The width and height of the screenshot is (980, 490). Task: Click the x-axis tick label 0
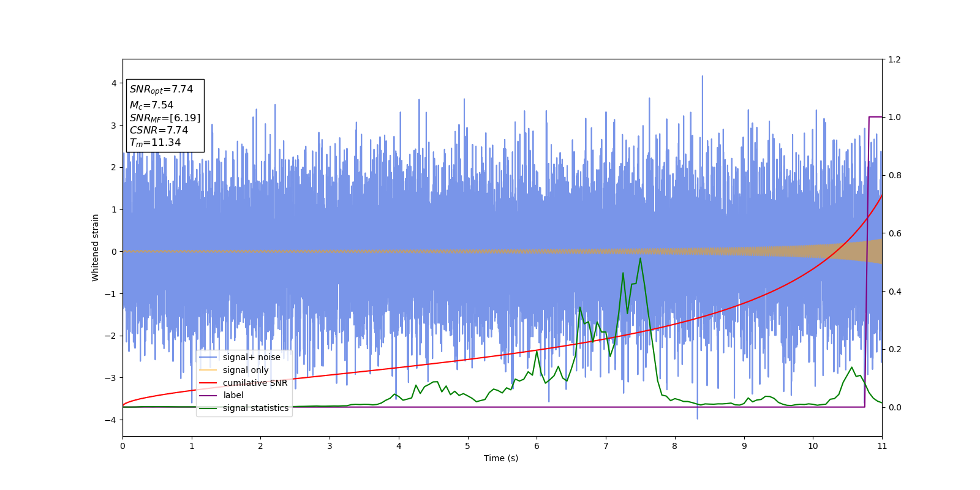(123, 446)
